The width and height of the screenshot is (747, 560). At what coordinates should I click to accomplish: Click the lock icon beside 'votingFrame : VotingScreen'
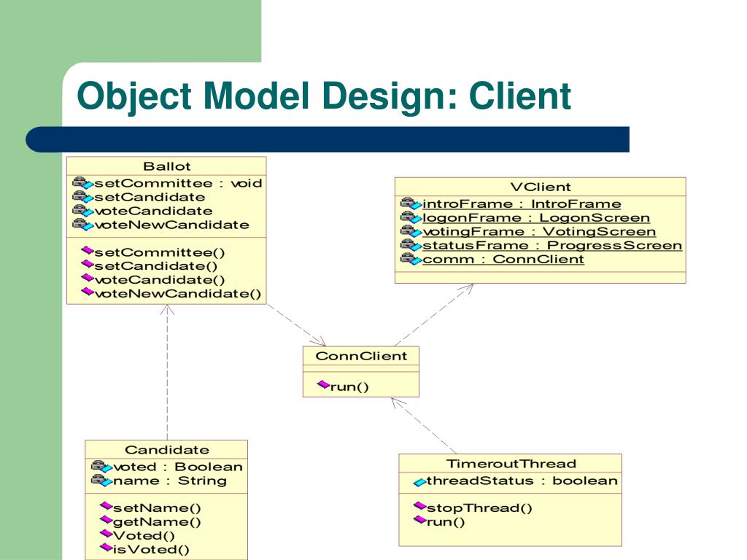(x=411, y=231)
